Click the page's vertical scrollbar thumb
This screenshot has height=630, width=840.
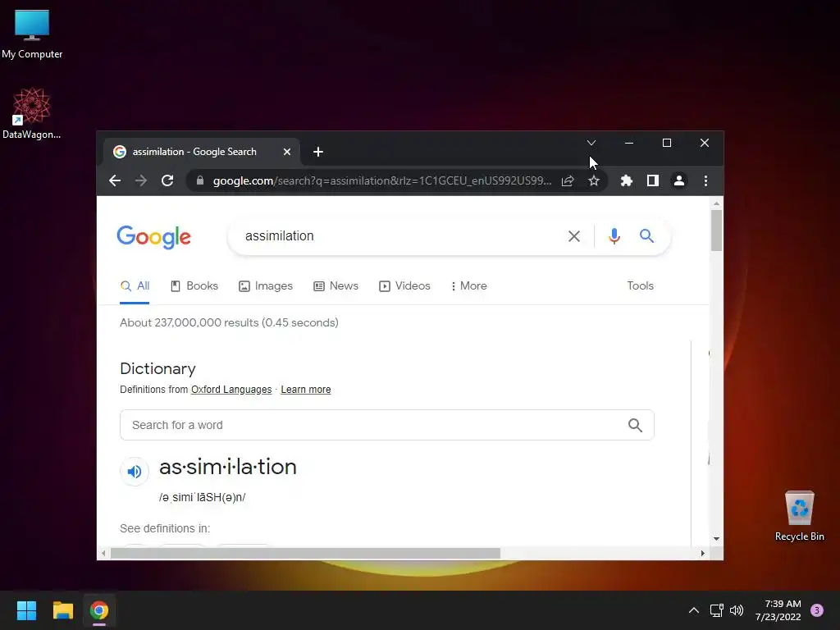[x=716, y=231]
